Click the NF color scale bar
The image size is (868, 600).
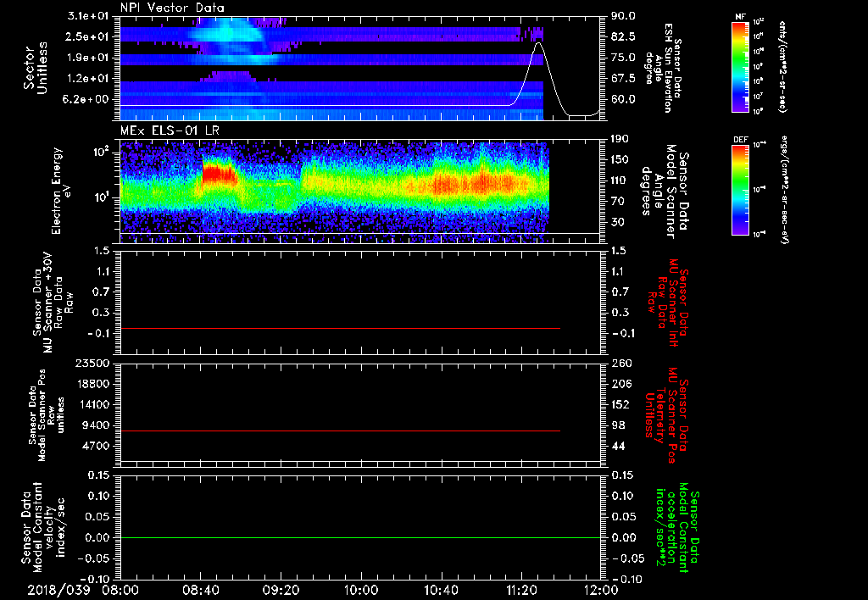tap(741, 66)
